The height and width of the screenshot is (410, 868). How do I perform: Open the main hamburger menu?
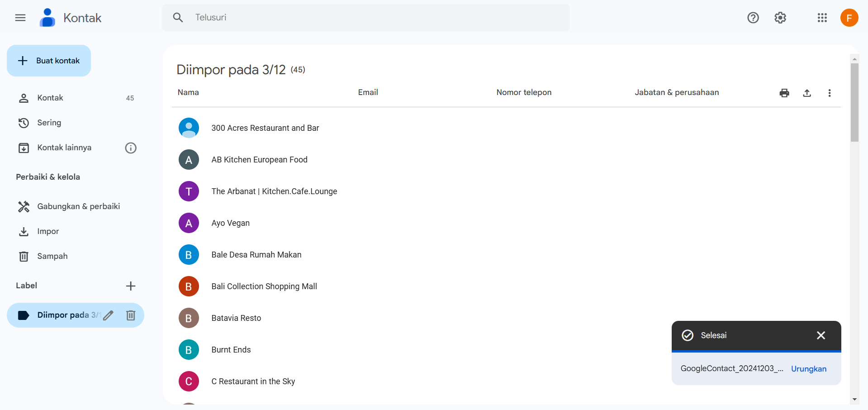pos(20,18)
